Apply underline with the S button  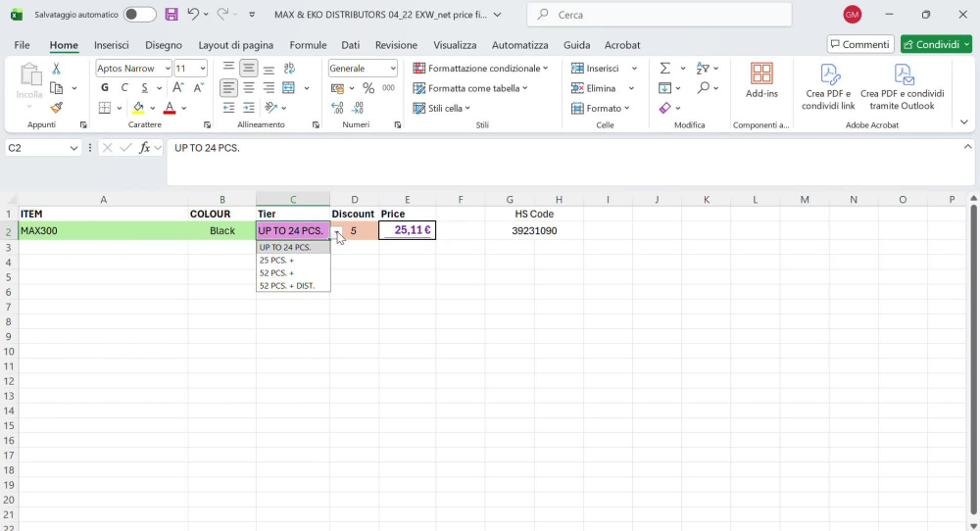click(144, 87)
